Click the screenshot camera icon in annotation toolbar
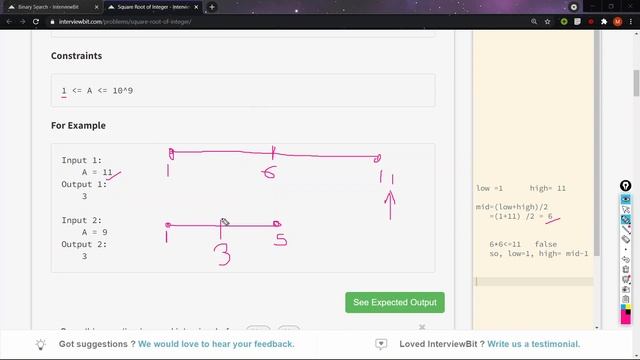 tap(625, 289)
